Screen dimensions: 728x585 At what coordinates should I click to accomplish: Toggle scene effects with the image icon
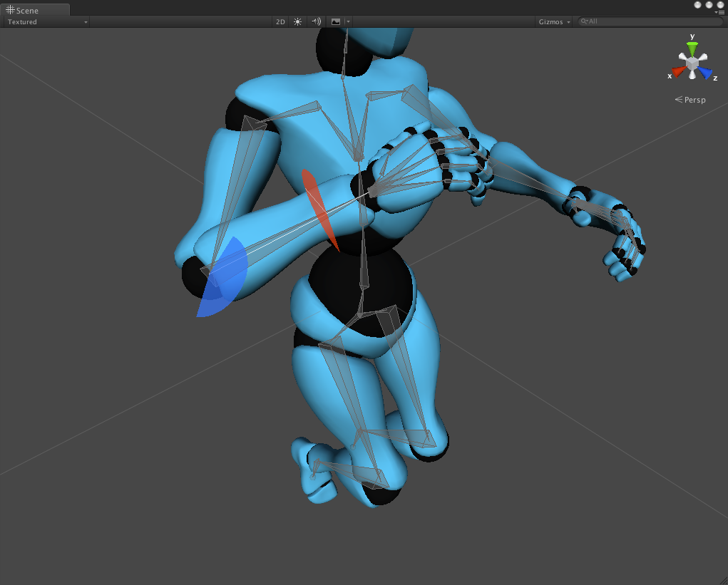(x=336, y=22)
